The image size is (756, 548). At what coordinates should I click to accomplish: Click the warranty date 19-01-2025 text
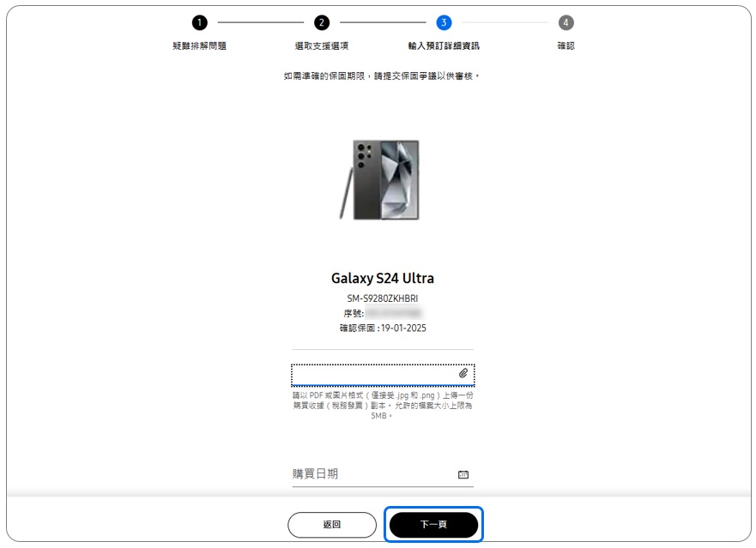coord(403,328)
